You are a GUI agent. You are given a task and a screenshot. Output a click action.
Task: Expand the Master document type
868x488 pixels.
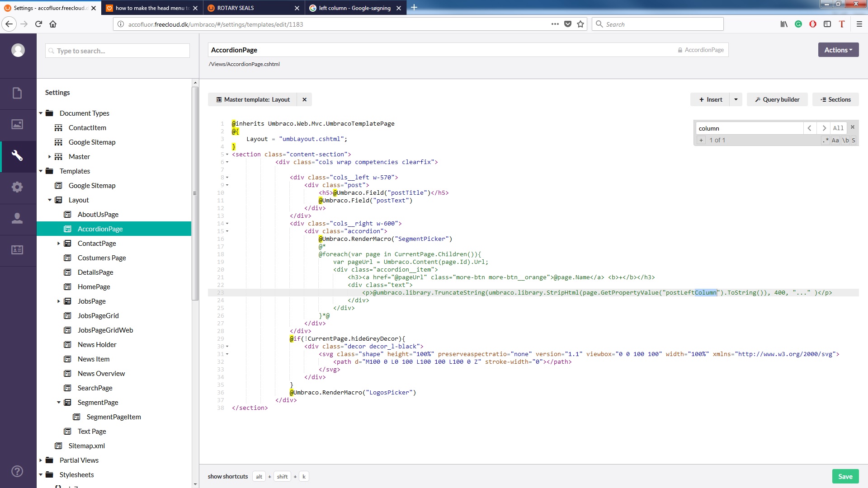tap(50, 157)
